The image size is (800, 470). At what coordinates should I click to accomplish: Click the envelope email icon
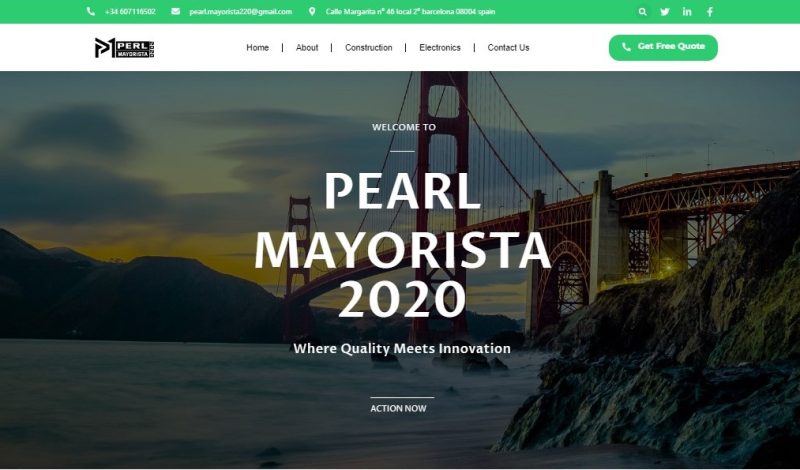tap(176, 11)
